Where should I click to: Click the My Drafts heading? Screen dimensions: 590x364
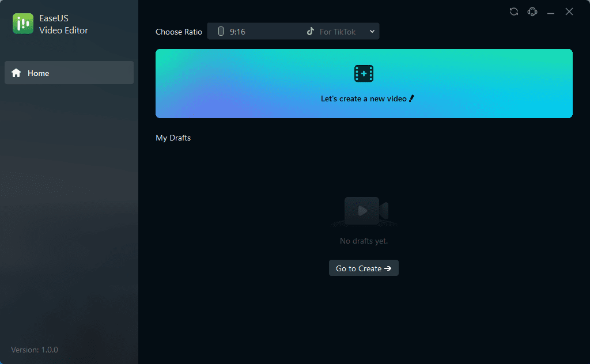[x=173, y=138]
